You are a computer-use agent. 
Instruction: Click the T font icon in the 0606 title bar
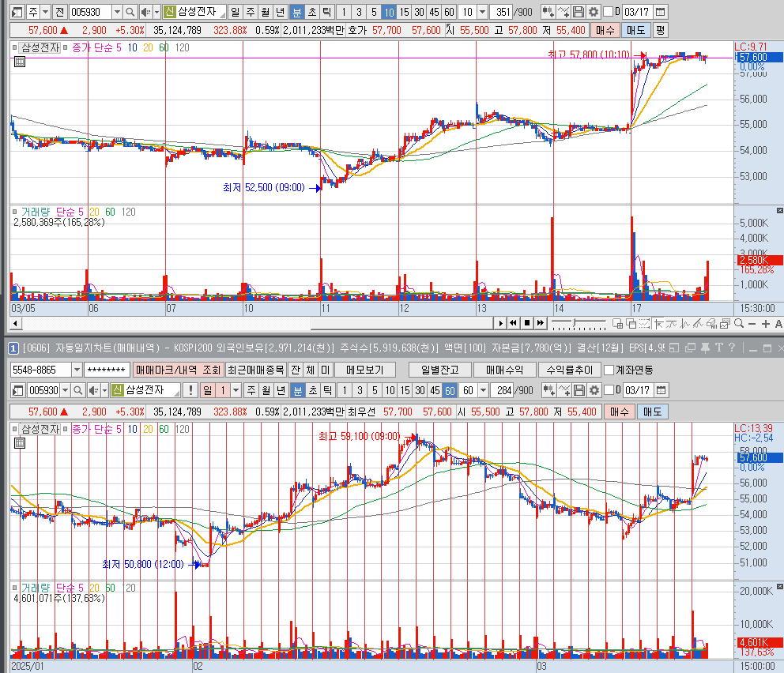[719, 348]
